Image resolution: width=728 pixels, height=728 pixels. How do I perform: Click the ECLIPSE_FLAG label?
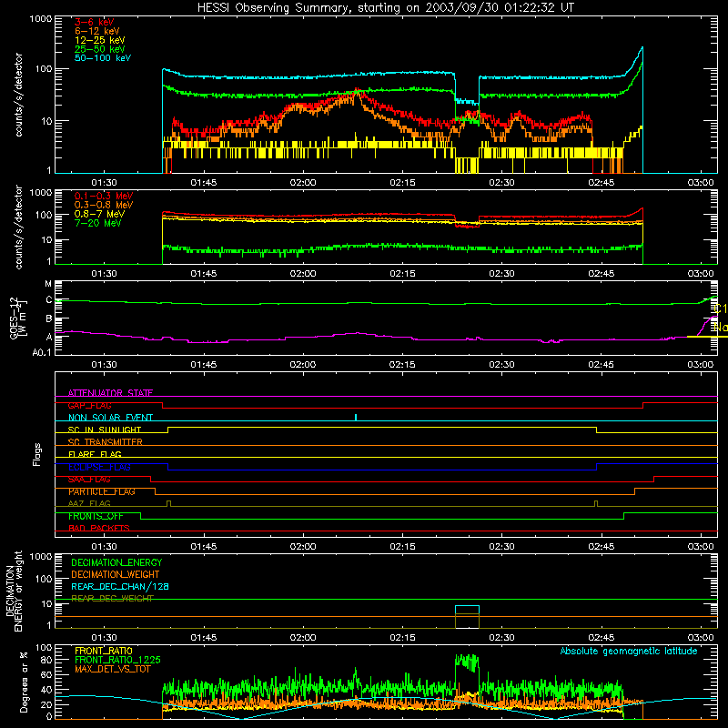pos(99,467)
